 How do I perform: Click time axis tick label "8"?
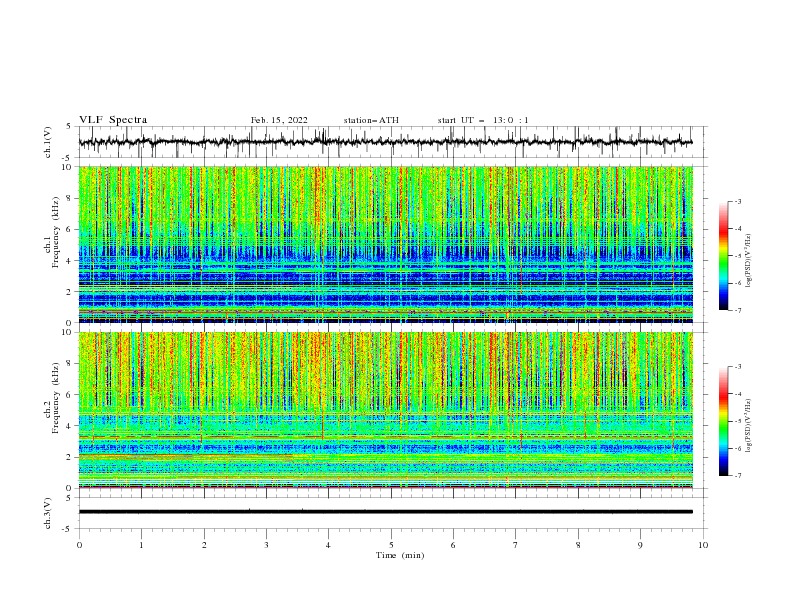tap(578, 545)
